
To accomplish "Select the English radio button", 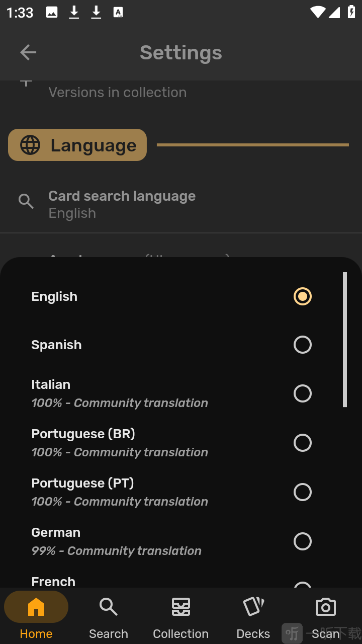I will point(303,296).
